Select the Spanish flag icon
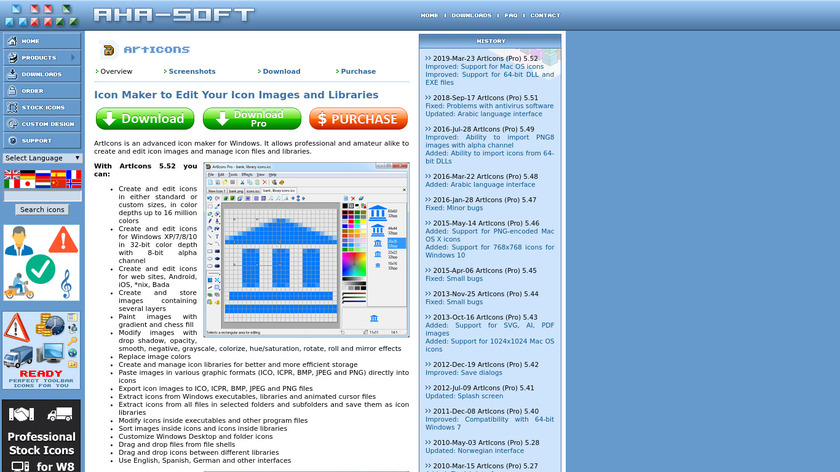This screenshot has width=840, height=472. [58, 174]
